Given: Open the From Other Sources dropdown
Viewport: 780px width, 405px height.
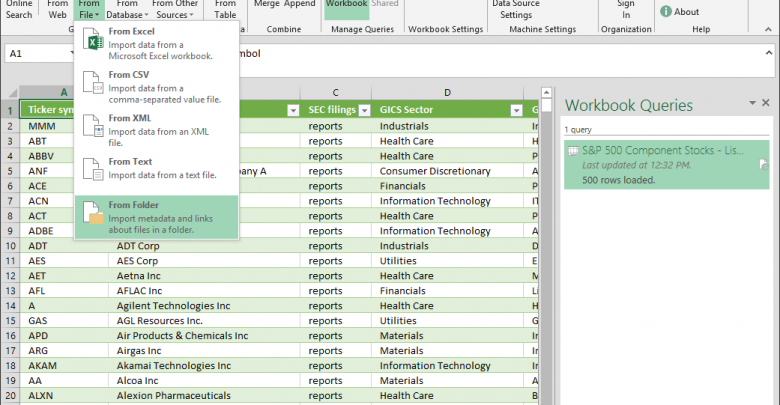Looking at the screenshot, I should click(x=175, y=9).
